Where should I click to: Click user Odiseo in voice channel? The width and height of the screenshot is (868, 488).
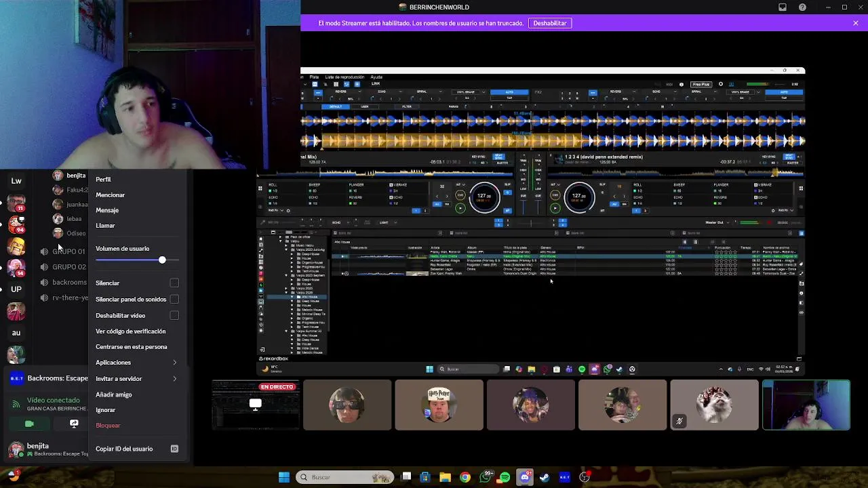69,233
